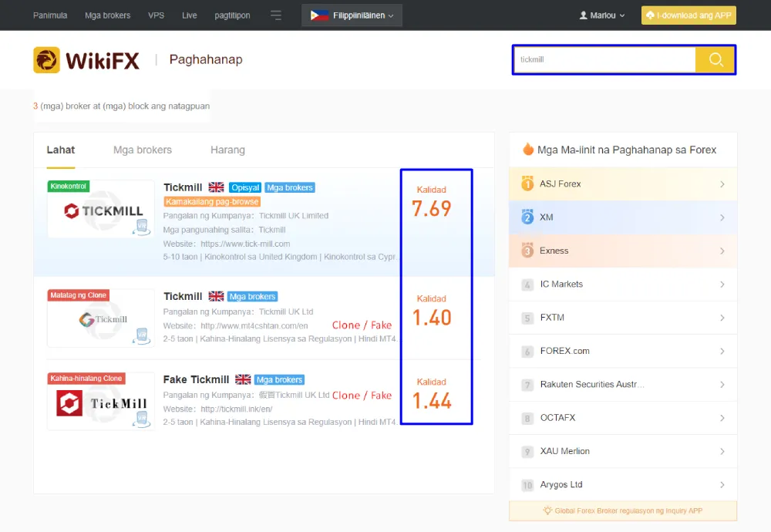Switch to the Mga brokers results tab
771x532 pixels.
tap(143, 150)
